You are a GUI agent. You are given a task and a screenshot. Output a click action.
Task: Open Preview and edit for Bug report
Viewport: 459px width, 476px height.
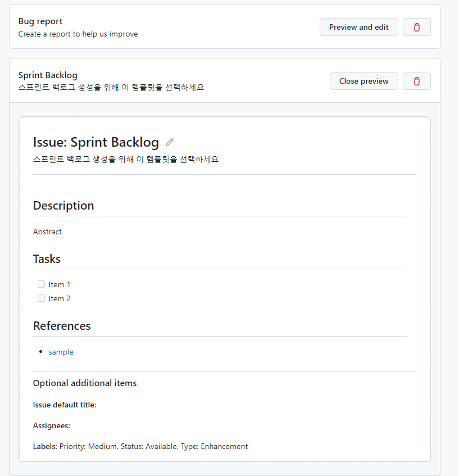(x=358, y=27)
